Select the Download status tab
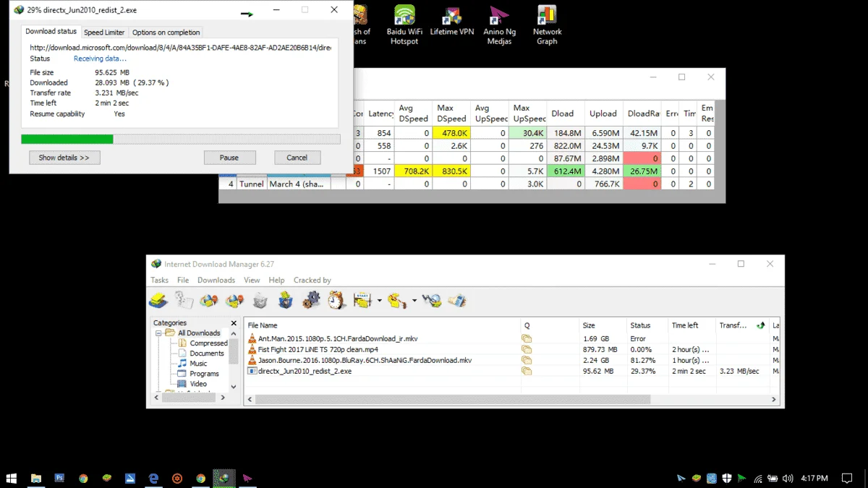This screenshot has width=868, height=488. (51, 32)
